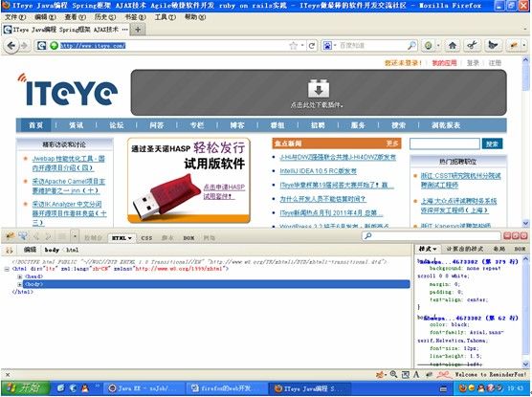This screenshot has height=397, width=532.
Task: Switch to the Computed style side tab
Action: pos(465,249)
